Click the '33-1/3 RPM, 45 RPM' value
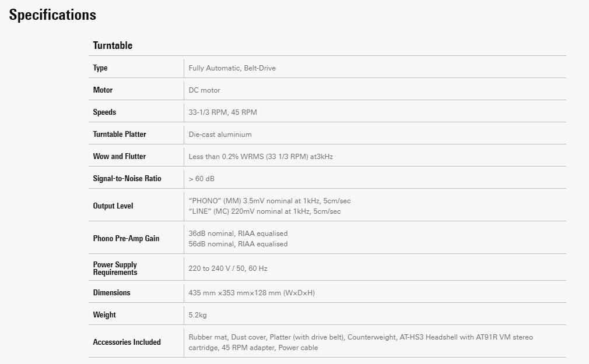 (222, 112)
